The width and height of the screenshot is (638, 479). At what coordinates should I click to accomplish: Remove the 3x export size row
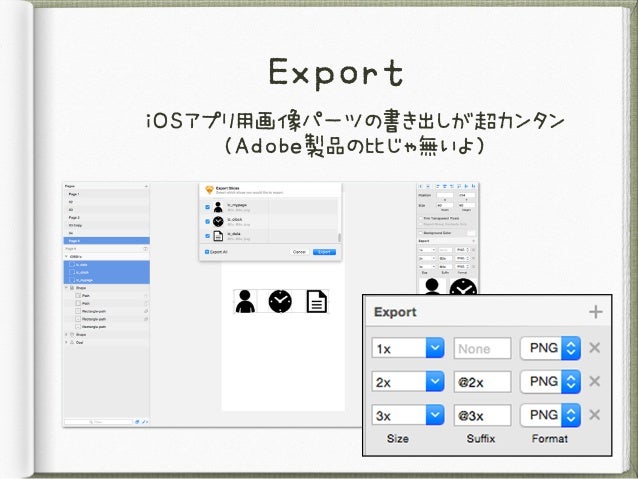tap(595, 414)
